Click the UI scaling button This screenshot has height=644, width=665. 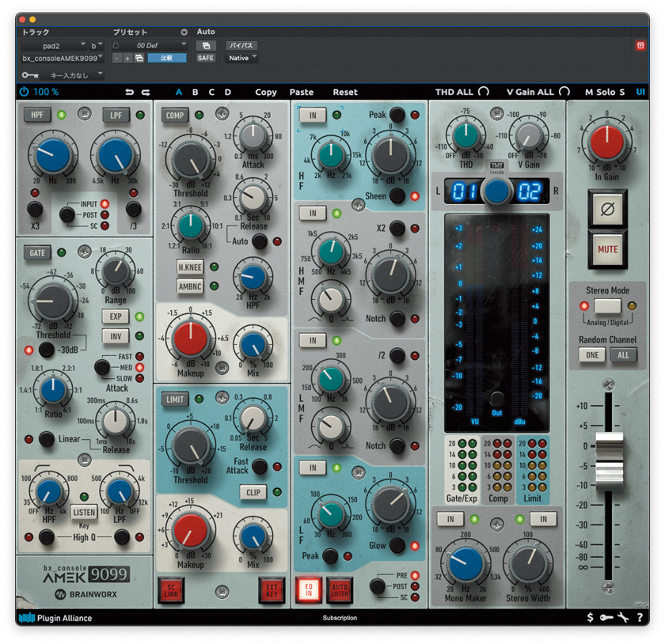[x=640, y=92]
